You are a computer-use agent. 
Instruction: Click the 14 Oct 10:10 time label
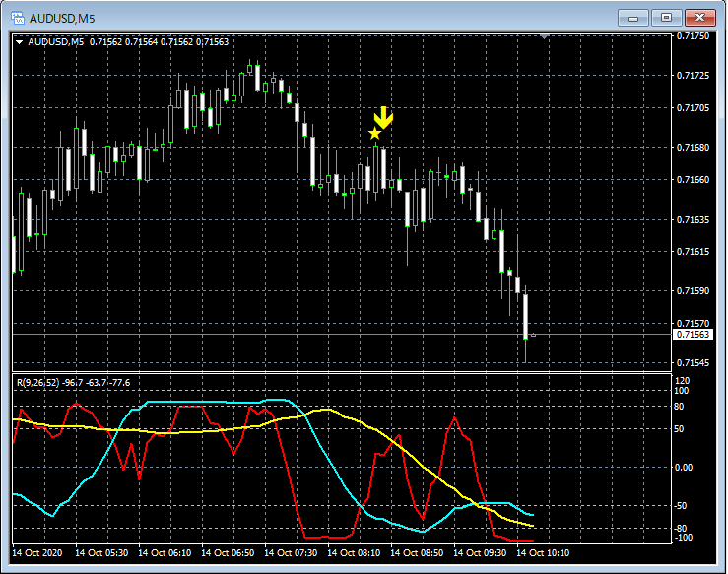(x=543, y=553)
